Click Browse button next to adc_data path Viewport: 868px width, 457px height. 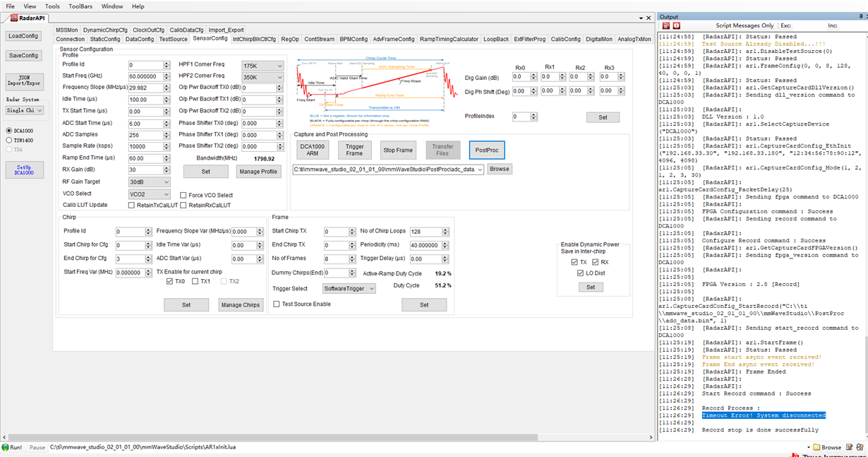pyautogui.click(x=499, y=169)
